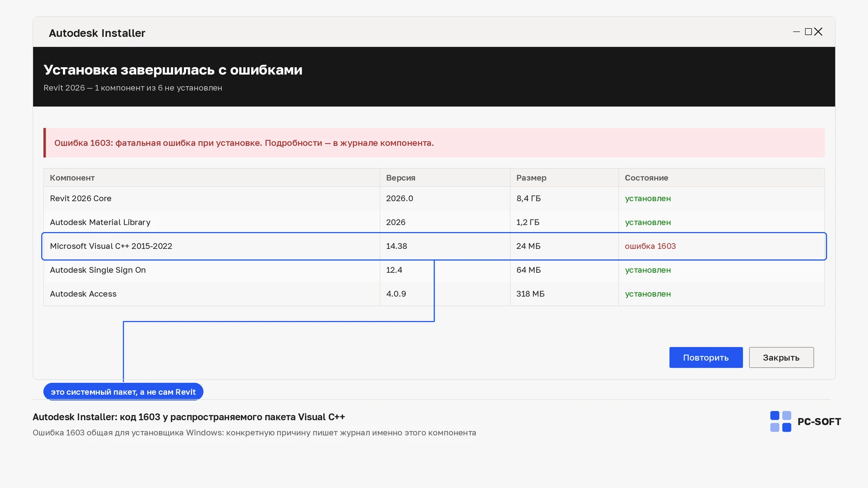Select the Autodesk Single Sign On component
The height and width of the screenshot is (488, 868).
(x=98, y=270)
